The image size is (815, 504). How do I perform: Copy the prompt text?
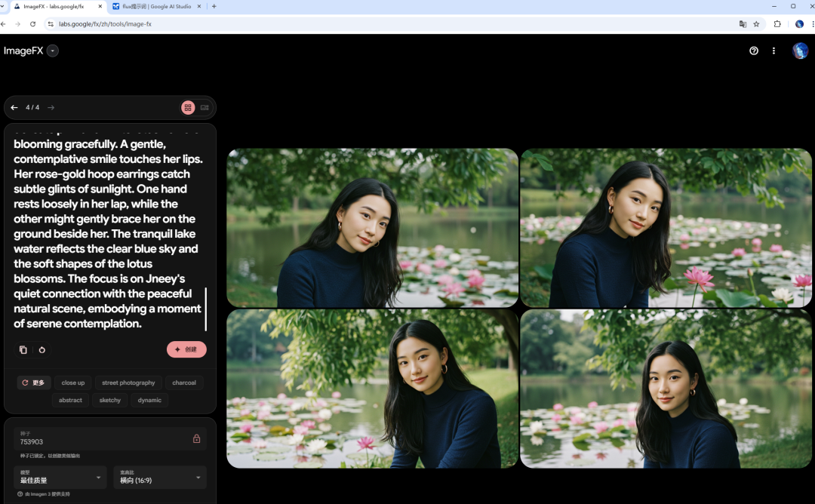pyautogui.click(x=23, y=349)
